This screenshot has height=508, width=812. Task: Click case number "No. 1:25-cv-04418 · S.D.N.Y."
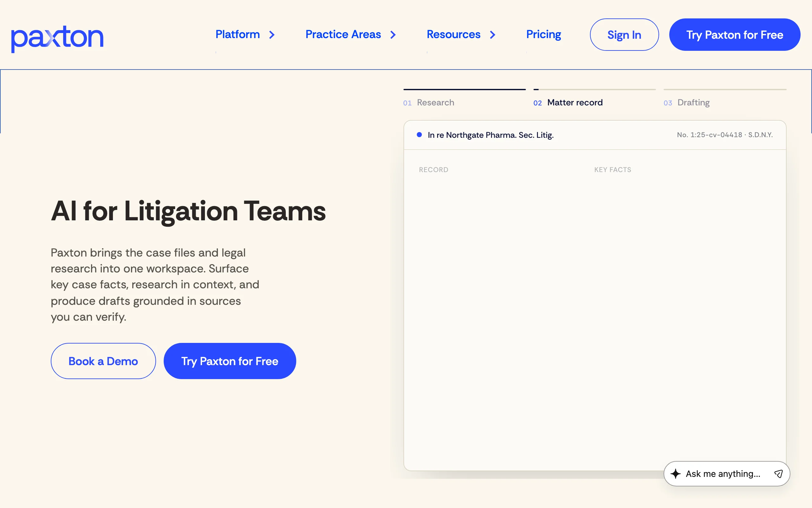pos(725,135)
